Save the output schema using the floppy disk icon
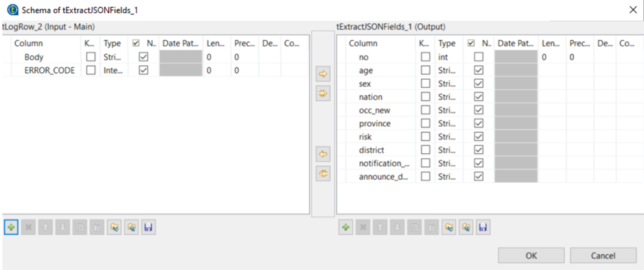The image size is (644, 270). pos(482,227)
